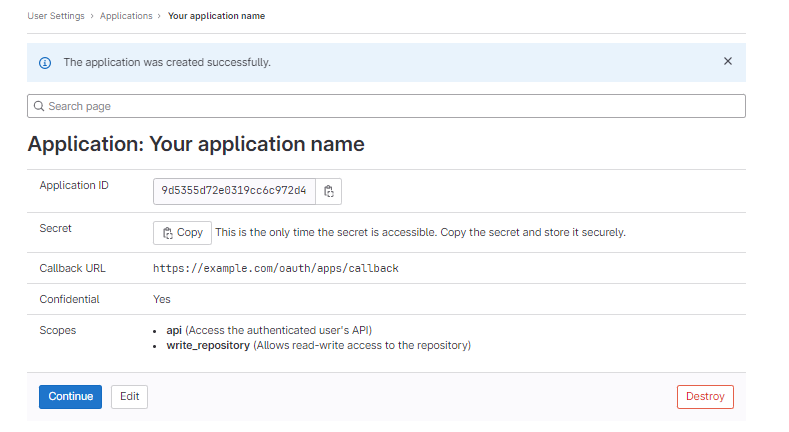Copy the secret with the Copy button
Screen dimensions: 789x432
(182, 232)
